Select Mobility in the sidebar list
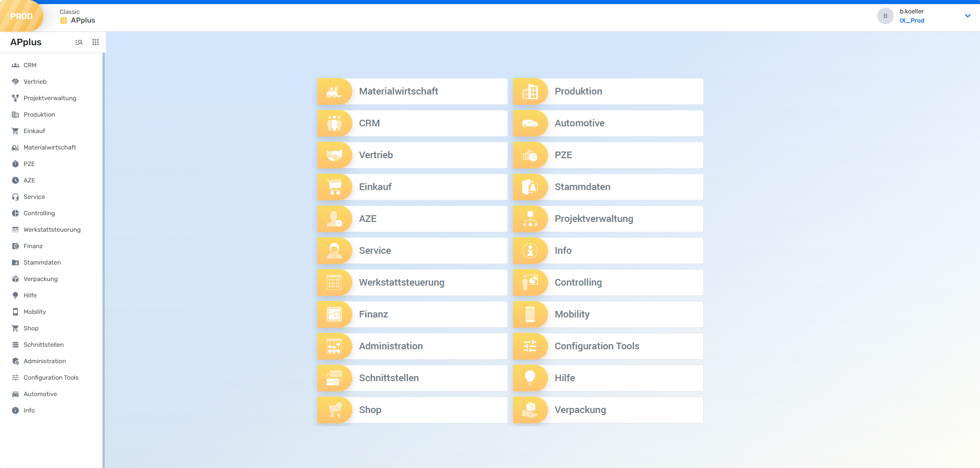 tap(51, 312)
